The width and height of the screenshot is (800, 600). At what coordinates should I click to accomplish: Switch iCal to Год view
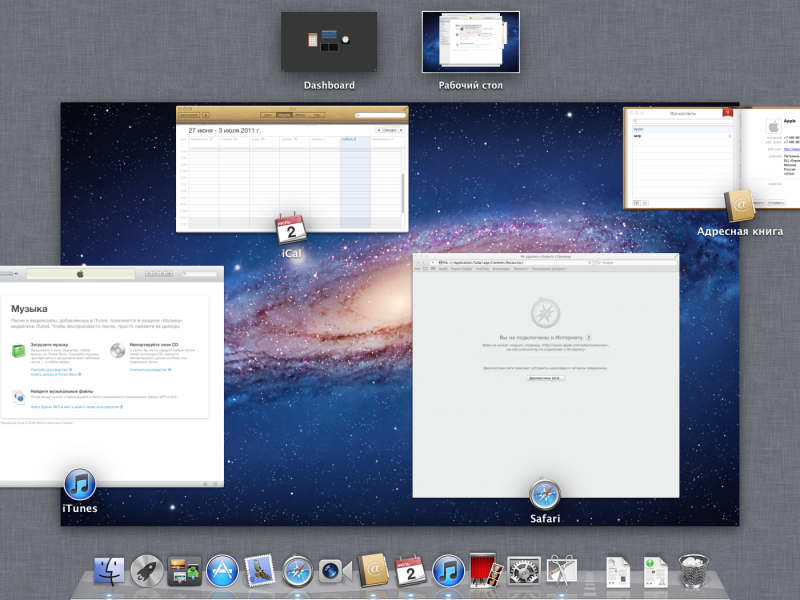[x=317, y=115]
